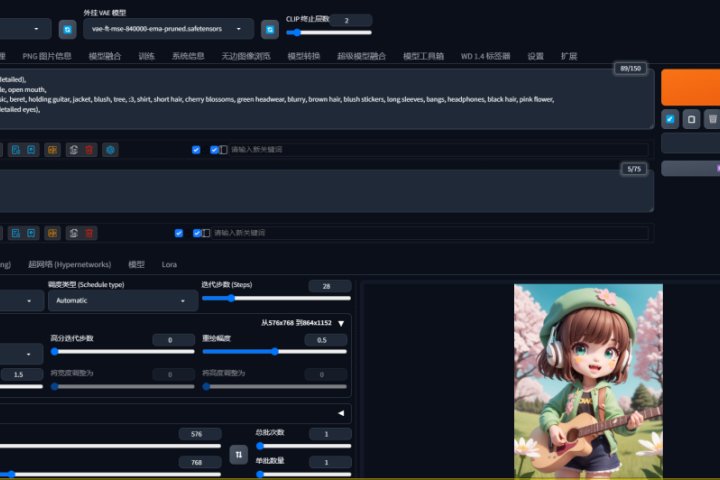720x480 pixels.
Task: Open the 模型融合 tab
Action: pos(105,56)
